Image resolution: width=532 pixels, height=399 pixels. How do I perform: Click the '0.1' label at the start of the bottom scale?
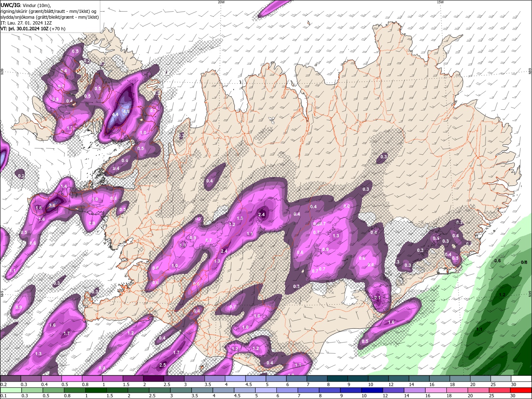tap(3, 396)
